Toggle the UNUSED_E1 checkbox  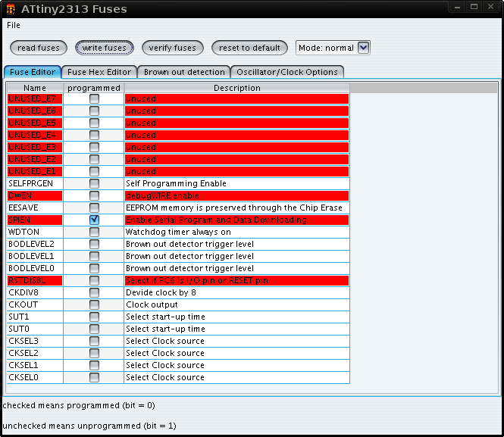point(94,171)
